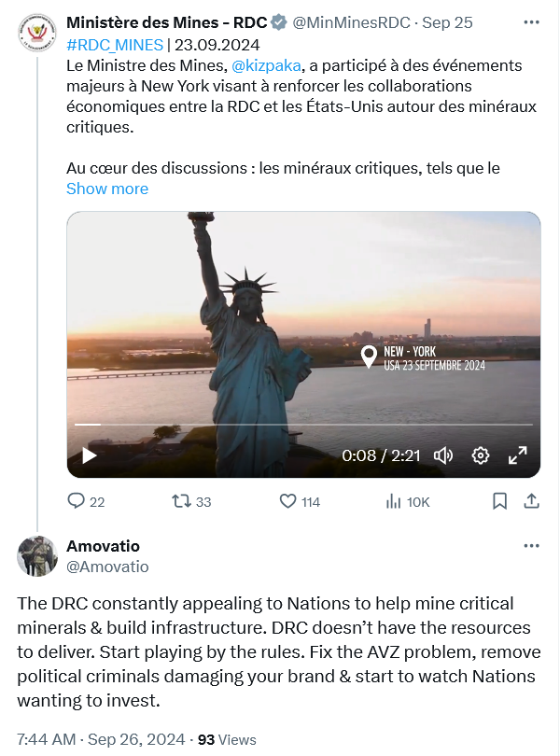The image size is (560, 756).
Task: Open more options for Ministère des Mines tweet
Action: click(531, 21)
